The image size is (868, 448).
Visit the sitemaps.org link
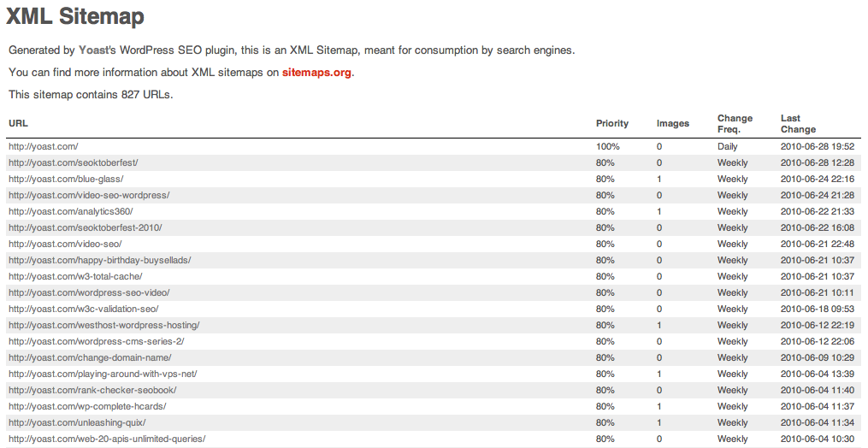tap(316, 73)
